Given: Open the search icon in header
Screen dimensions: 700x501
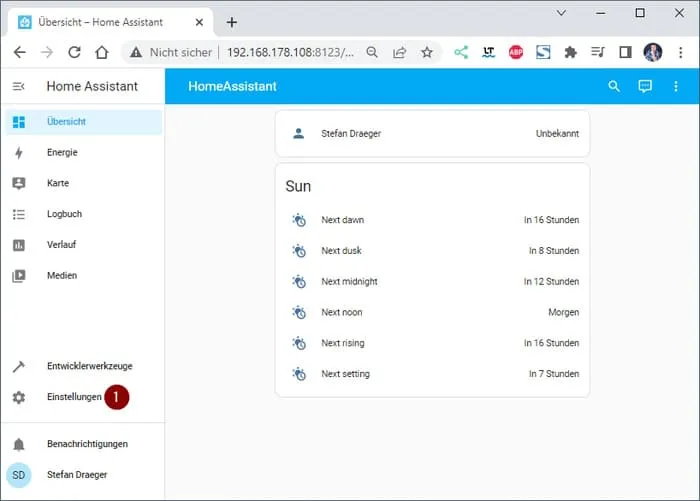Looking at the screenshot, I should click(x=614, y=87).
